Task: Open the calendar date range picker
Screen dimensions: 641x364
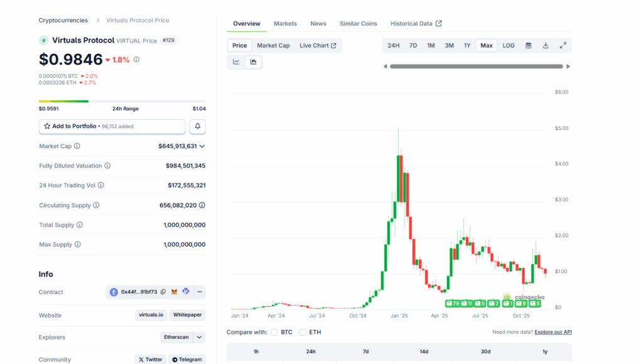Action: [528, 45]
